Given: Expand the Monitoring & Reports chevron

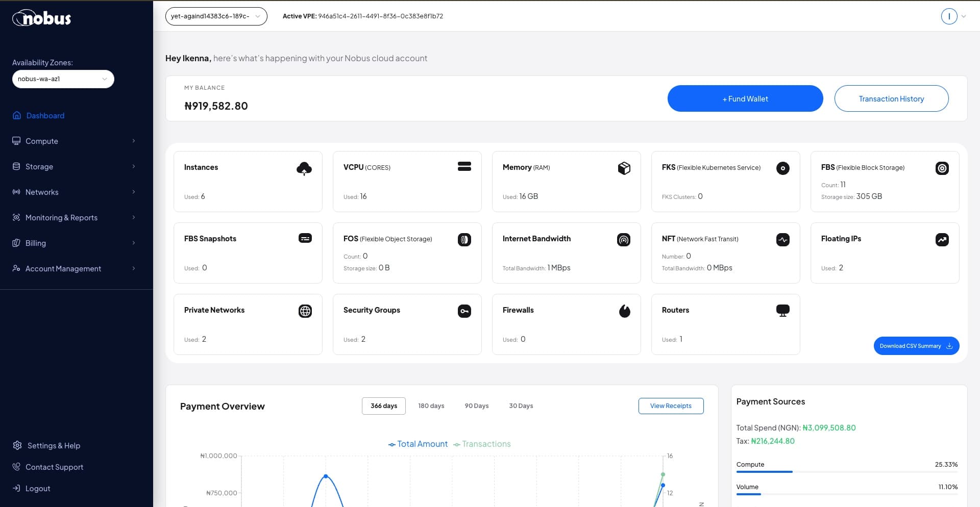Looking at the screenshot, I should [134, 217].
